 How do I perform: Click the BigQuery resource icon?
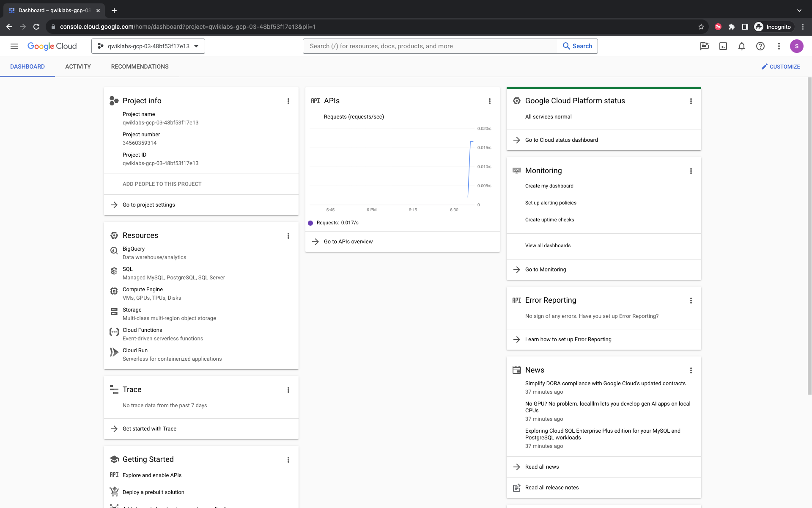point(114,251)
